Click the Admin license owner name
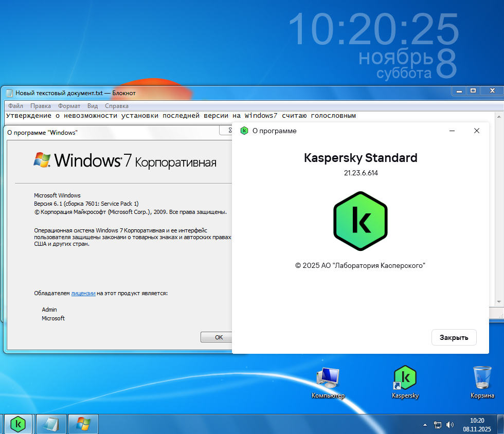 [x=49, y=310]
